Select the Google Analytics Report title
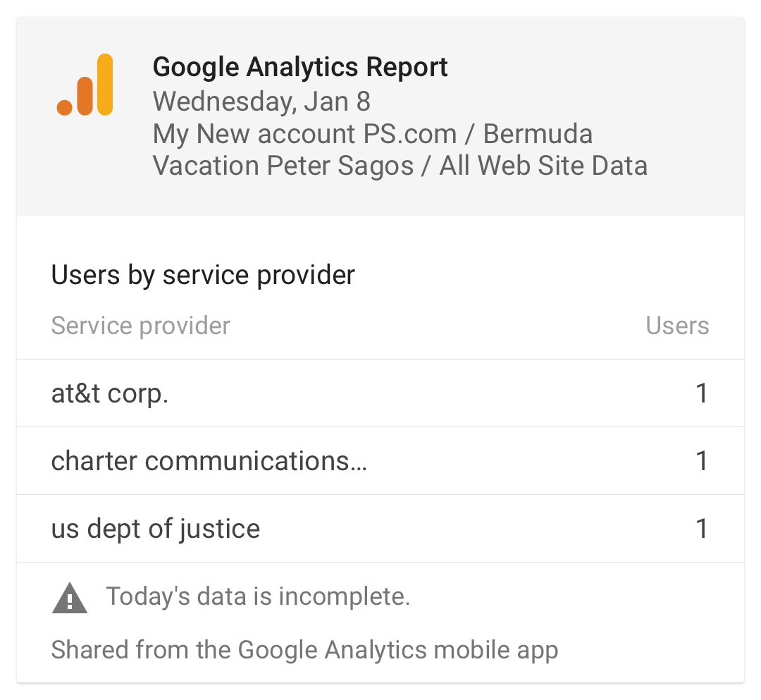Screen dimensions: 761x700 click(x=300, y=67)
